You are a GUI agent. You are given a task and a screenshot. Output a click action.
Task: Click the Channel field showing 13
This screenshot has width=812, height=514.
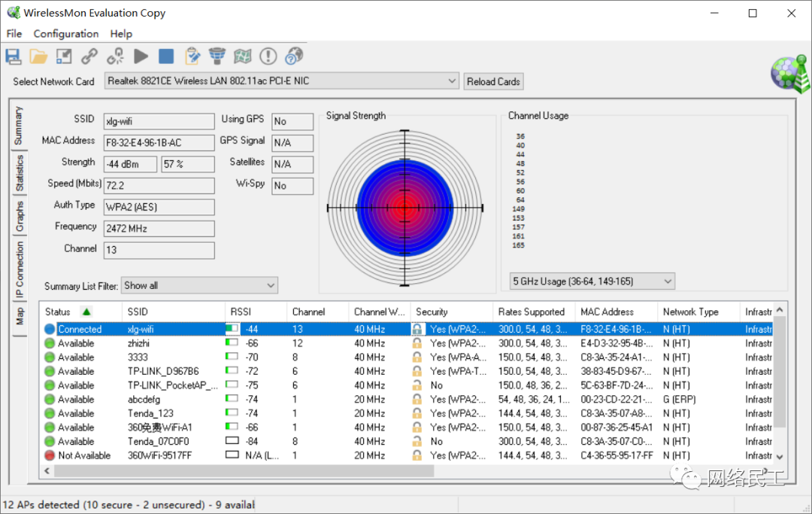tap(159, 251)
